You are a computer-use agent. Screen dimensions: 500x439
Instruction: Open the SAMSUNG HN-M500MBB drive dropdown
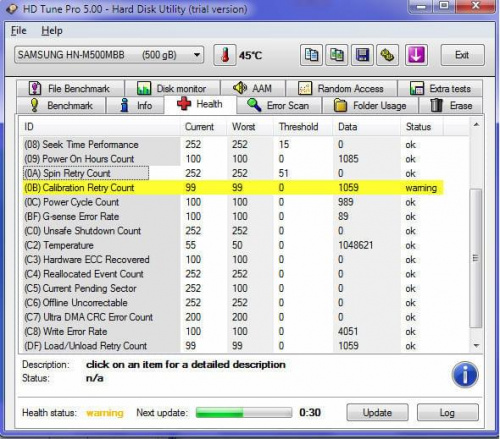[109, 55]
